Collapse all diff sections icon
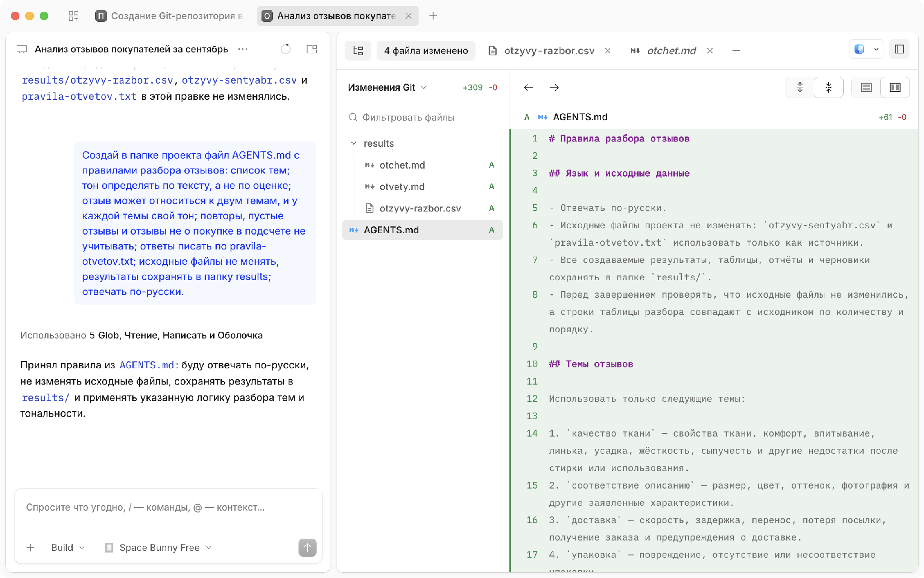The height and width of the screenshot is (578, 924). pyautogui.click(x=829, y=88)
